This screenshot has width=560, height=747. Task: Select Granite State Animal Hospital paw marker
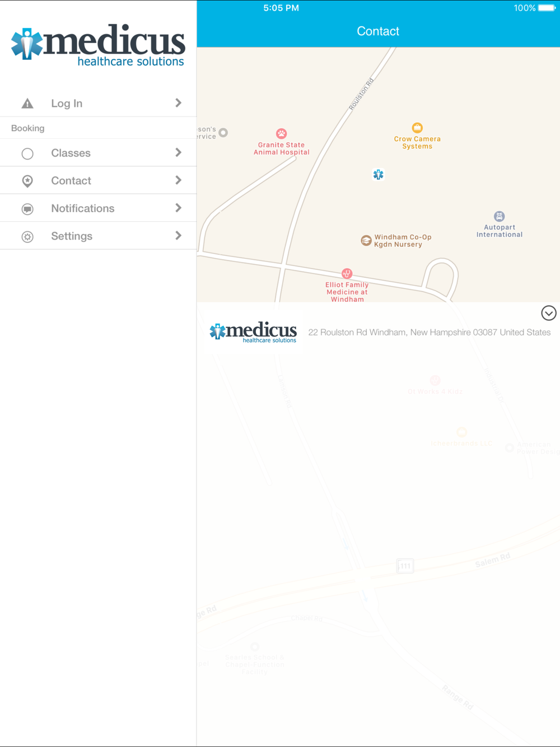point(281,133)
